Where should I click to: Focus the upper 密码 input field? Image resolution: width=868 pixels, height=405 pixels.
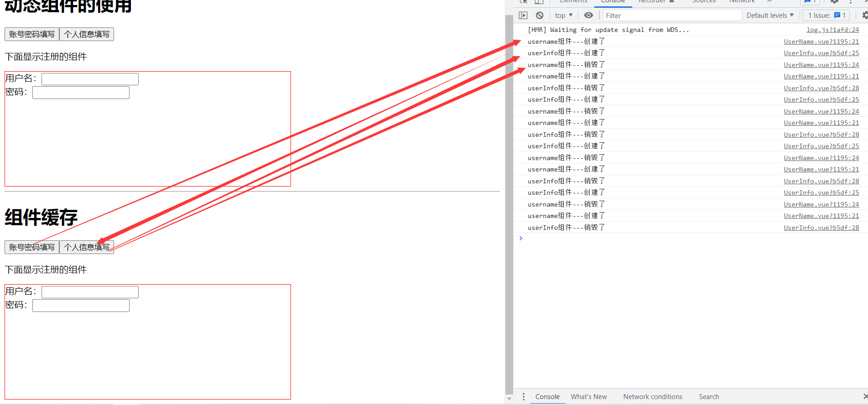coord(81,93)
